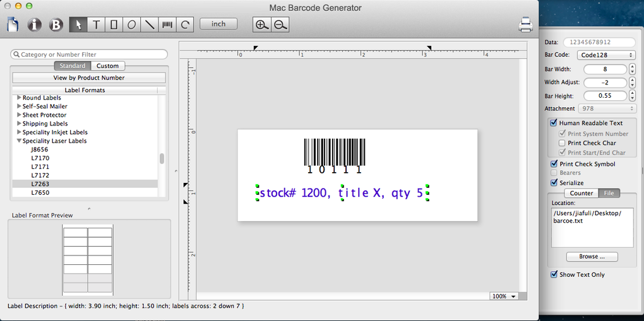Image resolution: width=644 pixels, height=321 pixels.
Task: Select the text T tool
Action: coord(96,25)
